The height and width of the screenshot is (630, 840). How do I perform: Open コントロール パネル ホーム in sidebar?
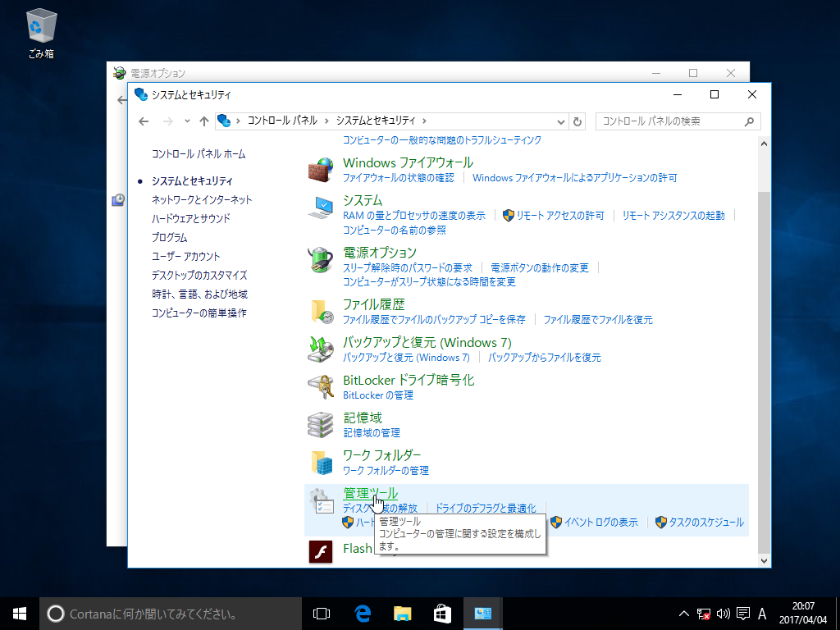tap(199, 154)
